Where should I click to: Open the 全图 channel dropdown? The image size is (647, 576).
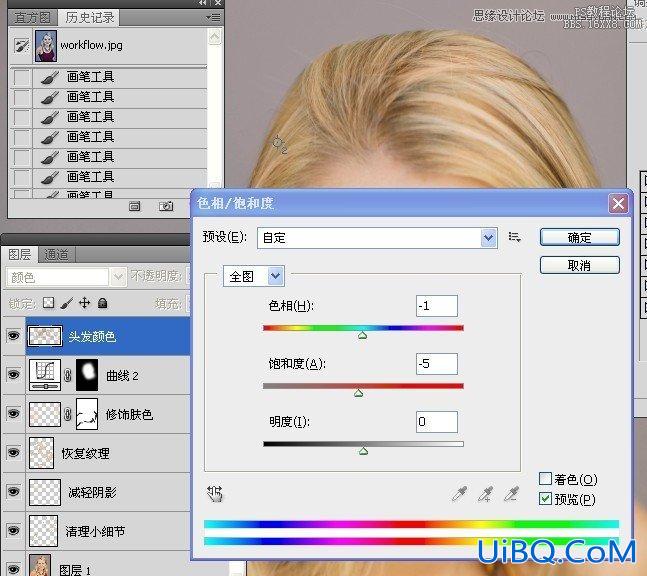276,276
